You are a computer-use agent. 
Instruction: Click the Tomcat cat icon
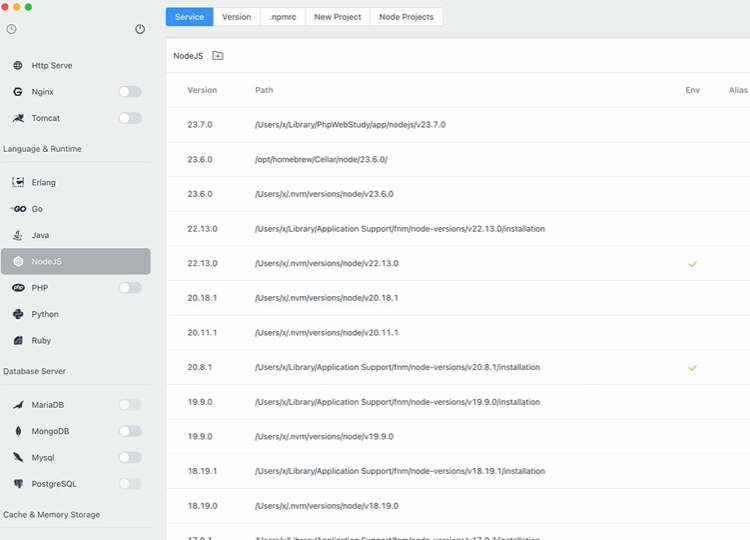pos(18,118)
